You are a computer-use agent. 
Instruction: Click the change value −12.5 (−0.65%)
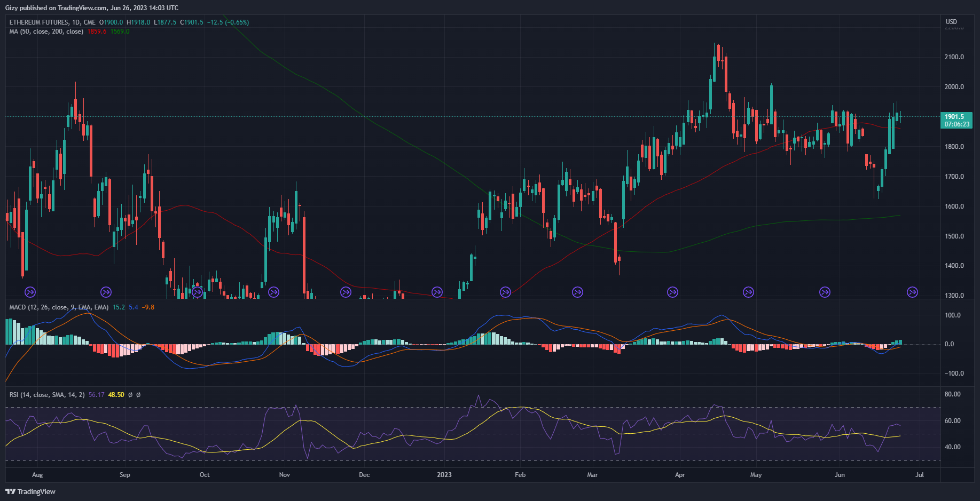coord(228,22)
